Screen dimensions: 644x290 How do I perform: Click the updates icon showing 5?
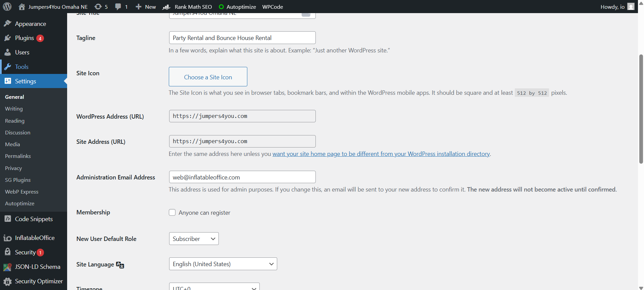pyautogui.click(x=98, y=7)
